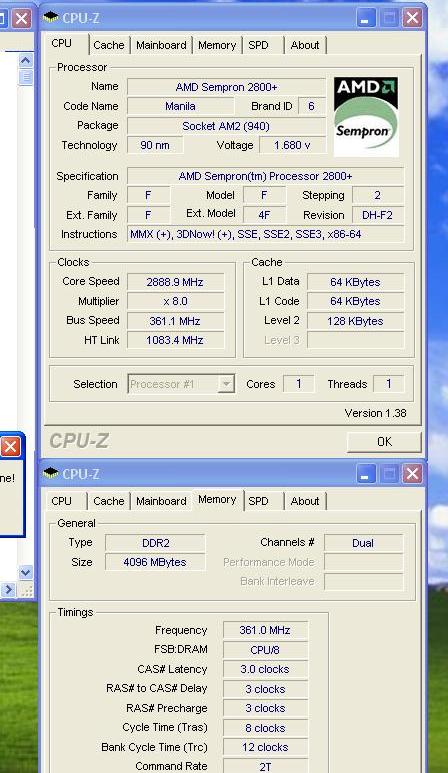The image size is (448, 773).
Task: Switch to the Cache tab in top window
Action: [109, 45]
